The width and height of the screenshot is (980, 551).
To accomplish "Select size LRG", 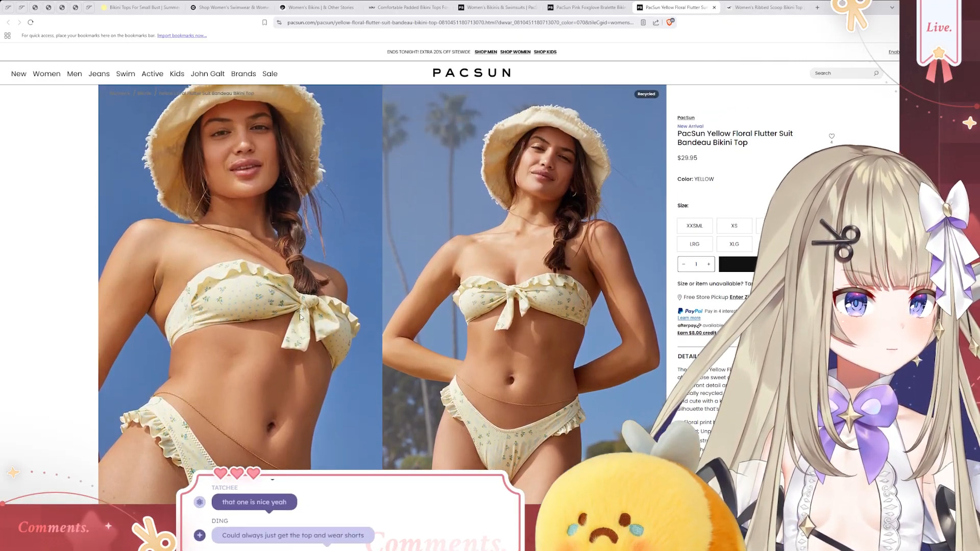I will 694,244.
